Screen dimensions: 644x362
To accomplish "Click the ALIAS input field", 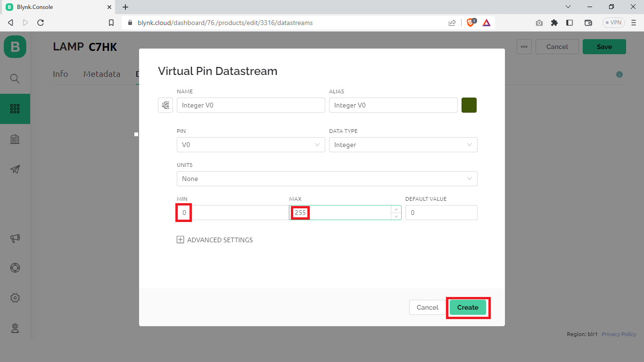I will (x=393, y=105).
